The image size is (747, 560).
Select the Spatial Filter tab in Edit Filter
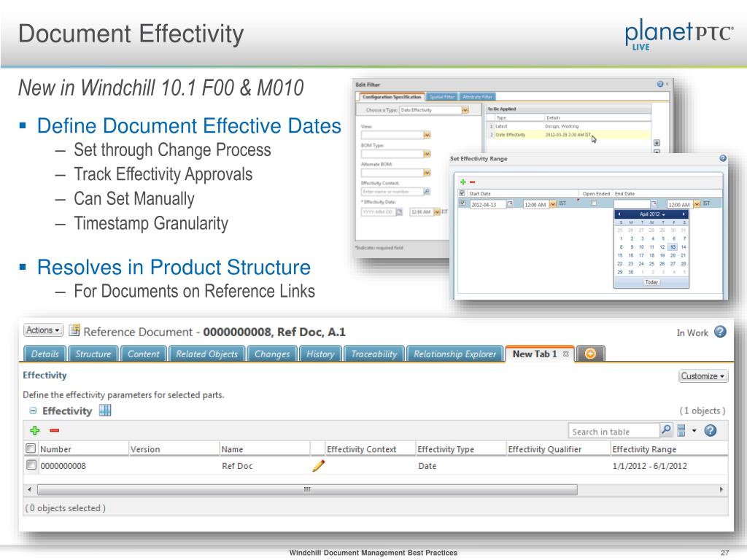[x=442, y=97]
